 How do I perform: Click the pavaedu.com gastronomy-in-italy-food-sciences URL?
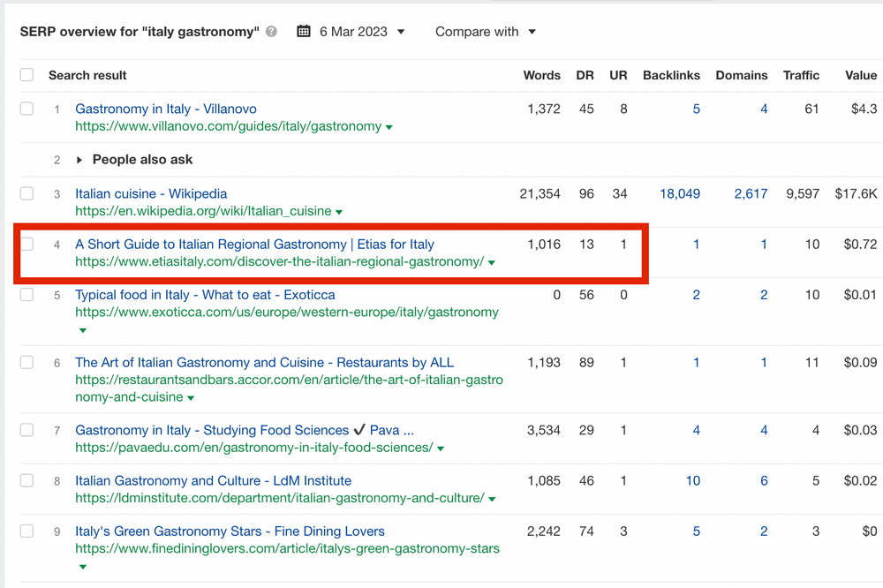[x=254, y=448]
